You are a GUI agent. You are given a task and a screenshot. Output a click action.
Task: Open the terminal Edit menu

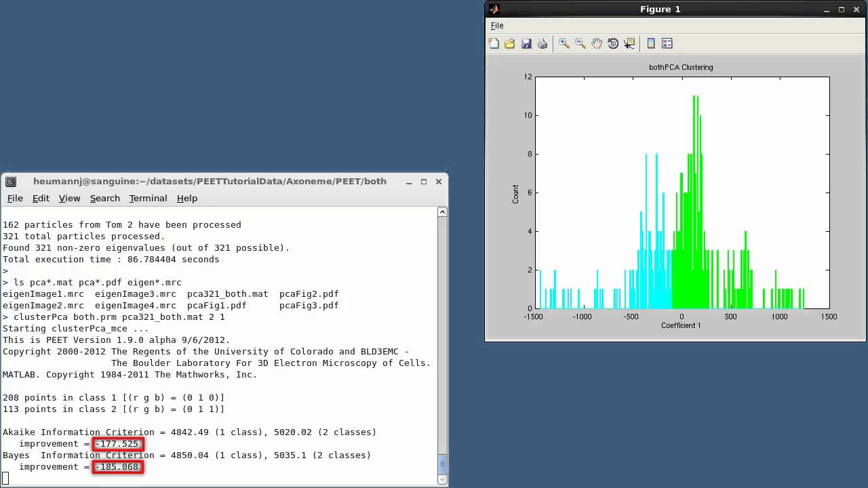41,198
